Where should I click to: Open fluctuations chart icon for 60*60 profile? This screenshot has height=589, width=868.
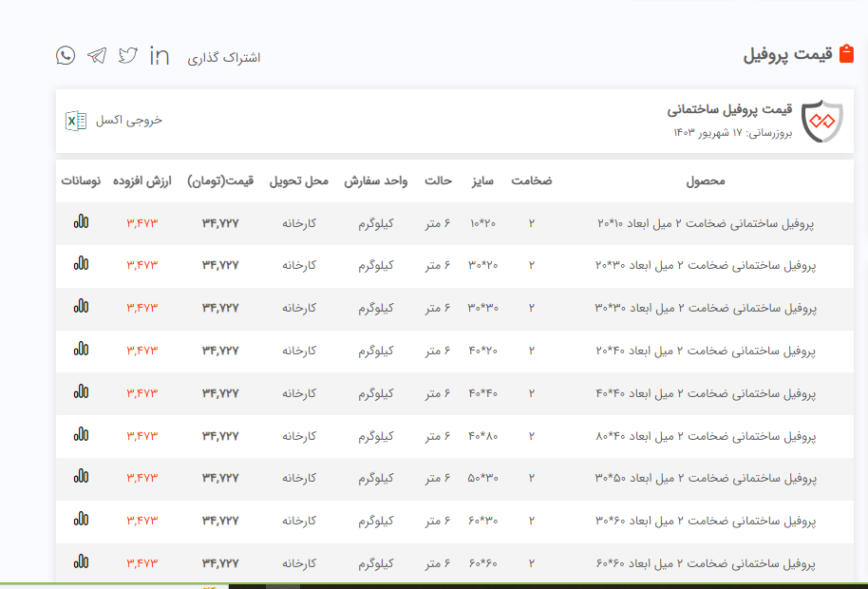[x=82, y=562]
